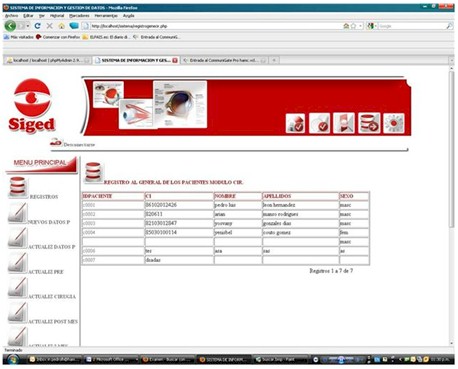Click the bookmark star in address bar
This screenshot has height=369, width=458.
(353, 26)
